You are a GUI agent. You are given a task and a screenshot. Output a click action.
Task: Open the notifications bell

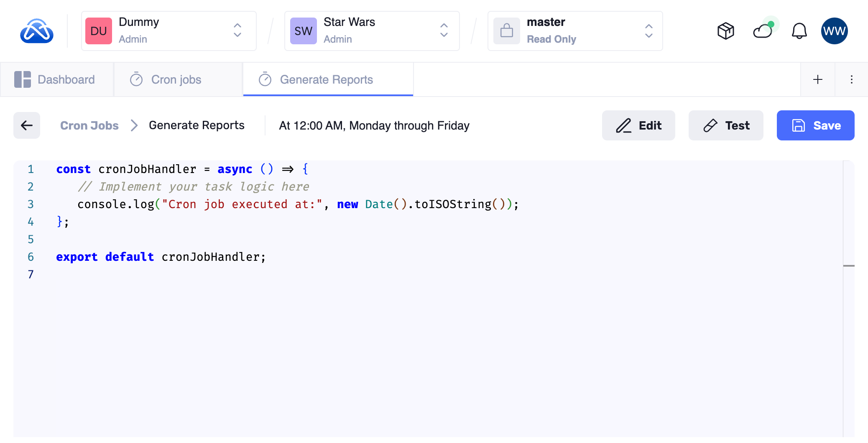(799, 31)
